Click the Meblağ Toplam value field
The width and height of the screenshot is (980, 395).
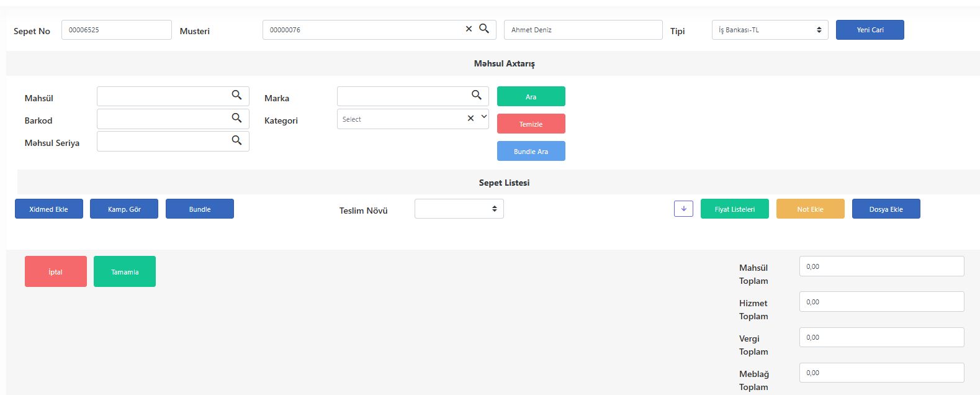click(x=882, y=373)
